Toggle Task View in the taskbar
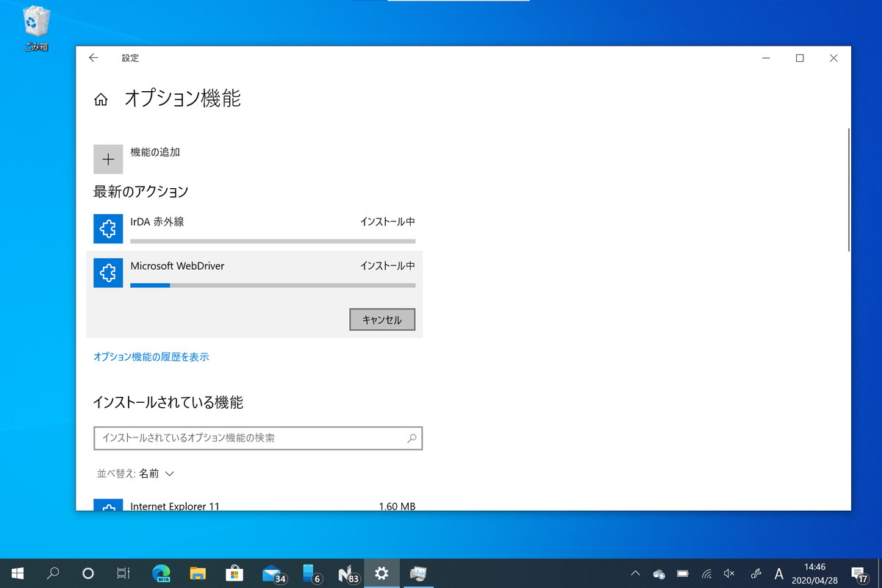The width and height of the screenshot is (882, 588). (123, 573)
